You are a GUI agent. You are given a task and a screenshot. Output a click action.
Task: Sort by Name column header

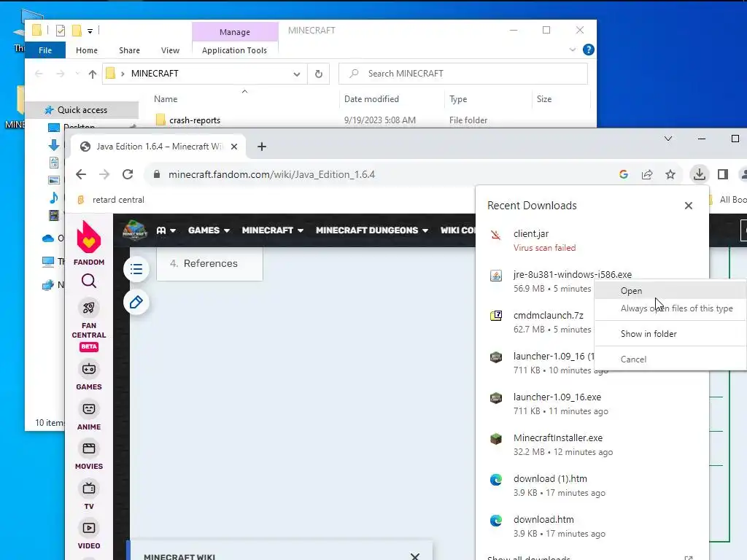[x=166, y=99]
